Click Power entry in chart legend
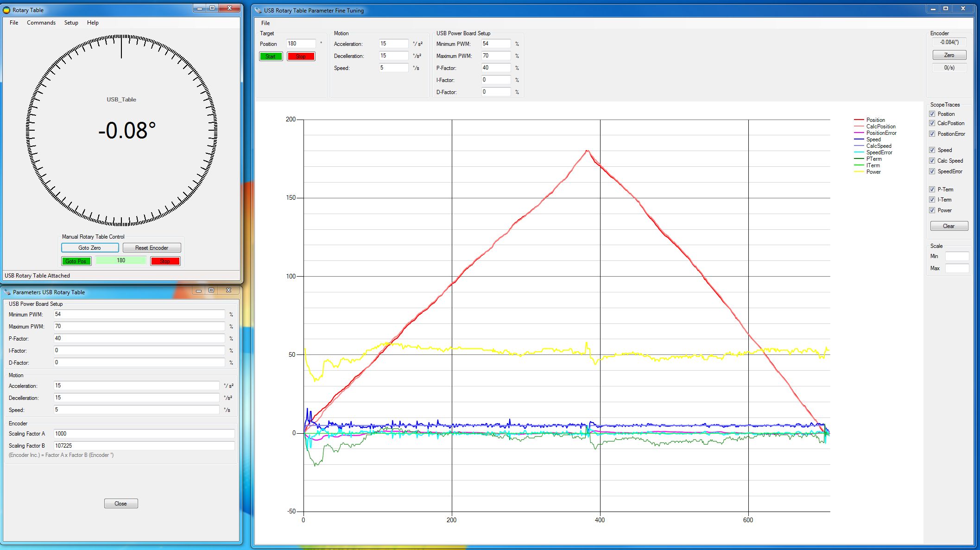Viewport: 980px width, 550px height. point(873,172)
